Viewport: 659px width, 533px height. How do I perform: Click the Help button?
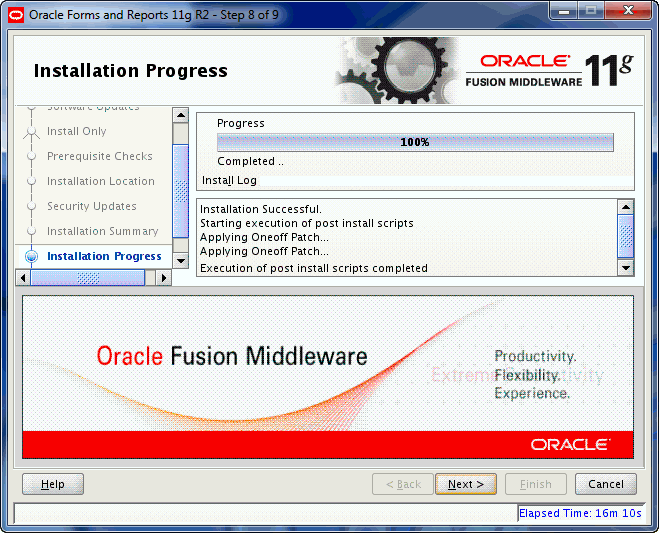[53, 484]
